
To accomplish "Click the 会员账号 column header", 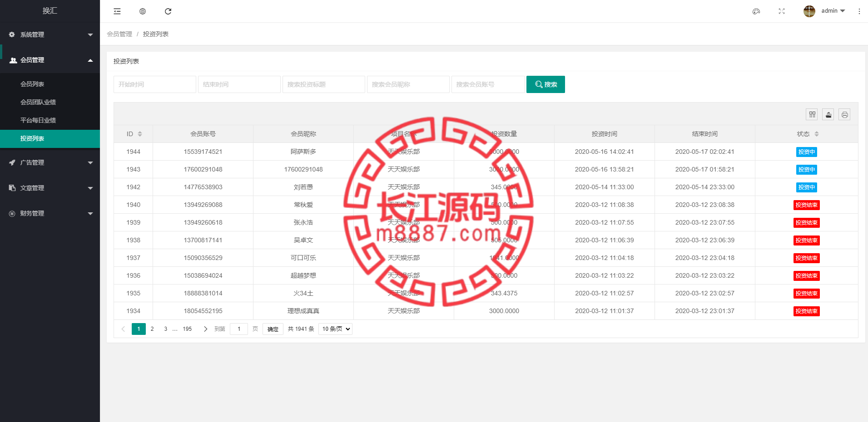I will [x=203, y=134].
